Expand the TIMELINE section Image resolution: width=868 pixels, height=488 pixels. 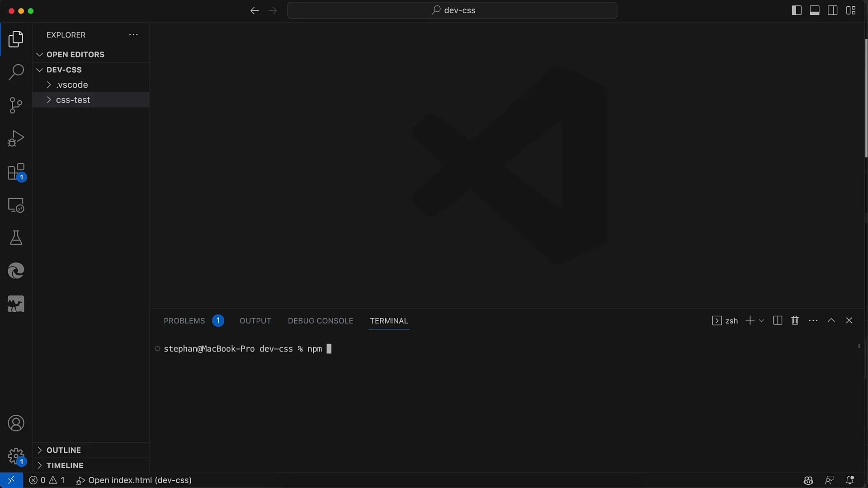pos(91,465)
